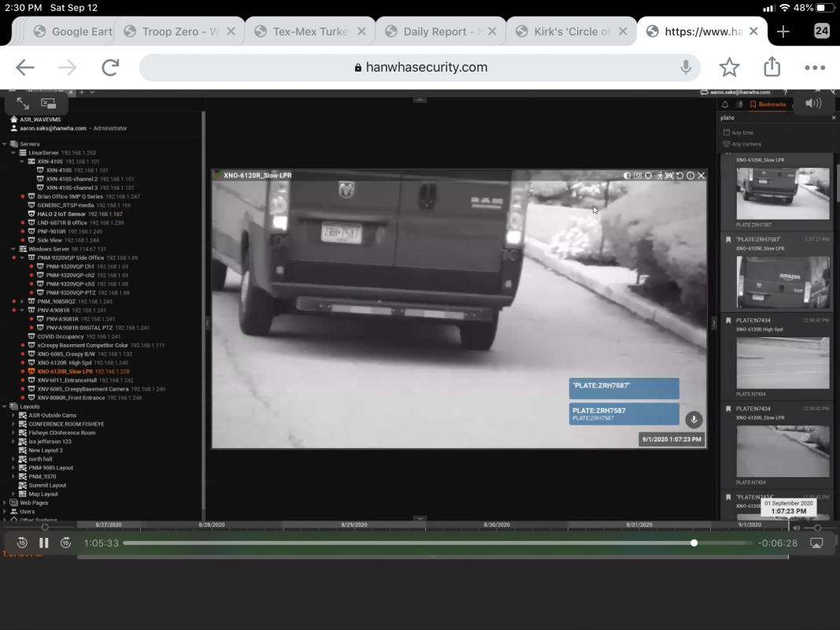Adjust the VMS volume slider

817,528
